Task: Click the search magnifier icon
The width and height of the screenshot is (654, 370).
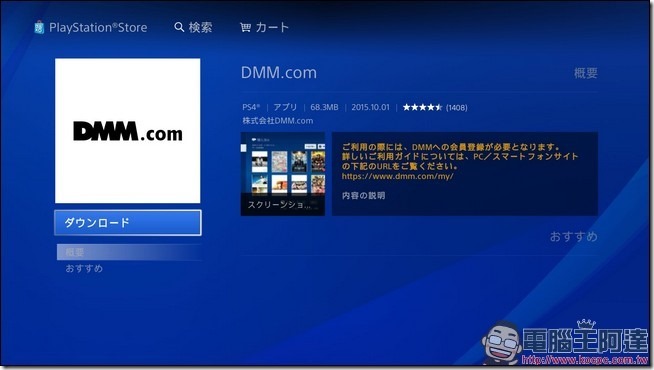Action: click(x=179, y=28)
